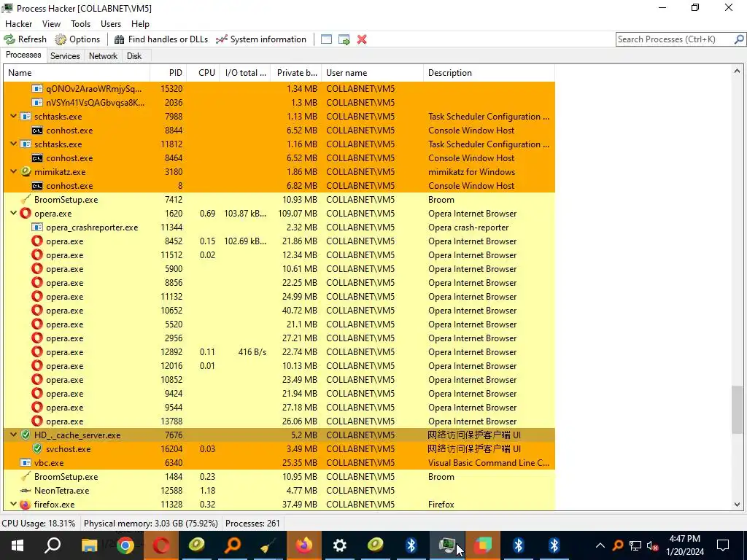Switch to the Network tab

(103, 56)
